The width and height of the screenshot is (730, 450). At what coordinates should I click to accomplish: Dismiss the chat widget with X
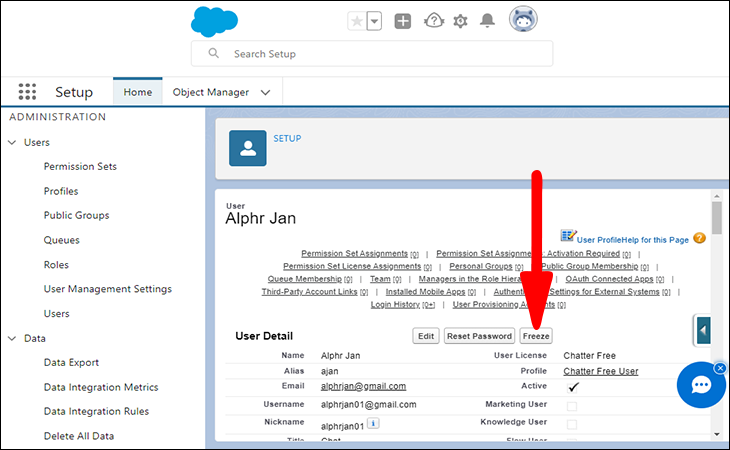pyautogui.click(x=720, y=368)
